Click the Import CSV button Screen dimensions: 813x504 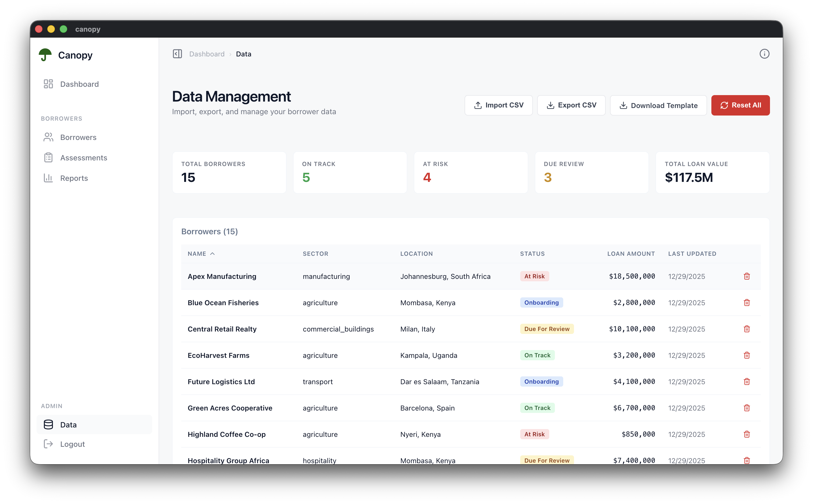pyautogui.click(x=498, y=105)
